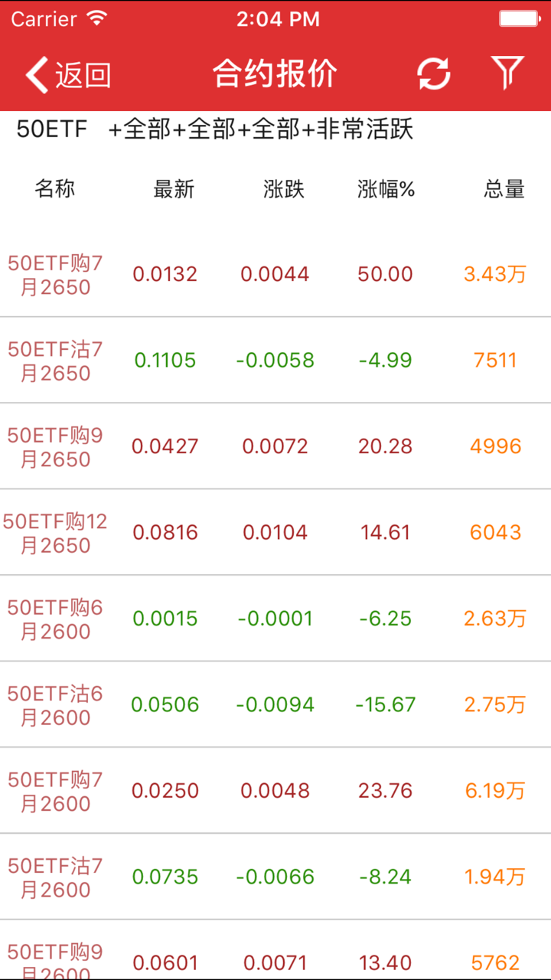
Task: Sort by 总量 column header
Action: coord(504,189)
